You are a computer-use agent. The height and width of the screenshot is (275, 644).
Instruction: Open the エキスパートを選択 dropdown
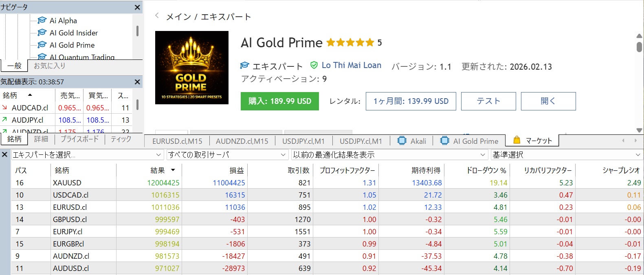click(x=88, y=155)
